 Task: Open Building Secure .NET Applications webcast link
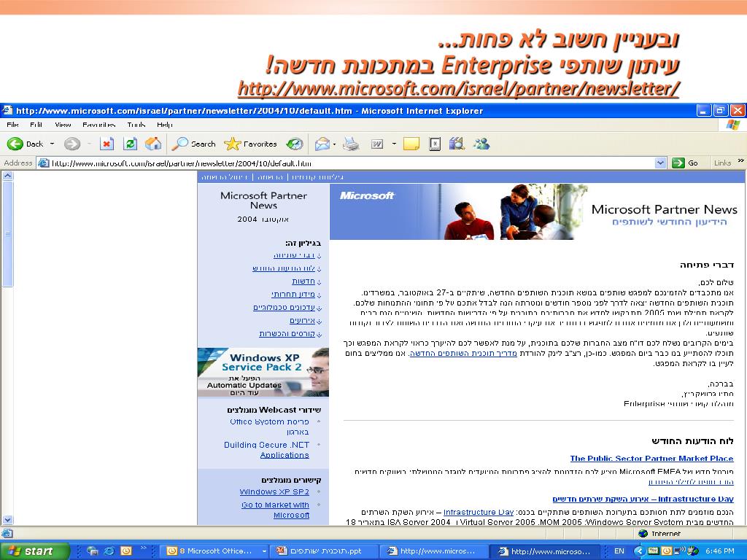click(267, 450)
